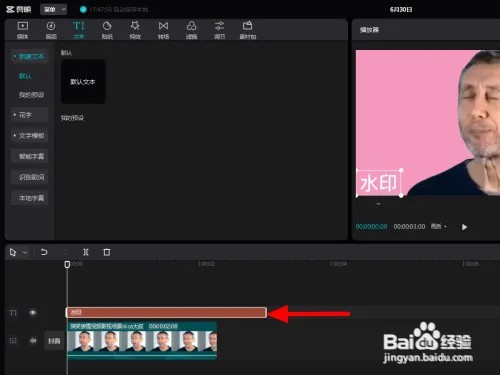Open the 转场 transitions tab
The image size is (500, 375).
pyautogui.click(x=163, y=30)
